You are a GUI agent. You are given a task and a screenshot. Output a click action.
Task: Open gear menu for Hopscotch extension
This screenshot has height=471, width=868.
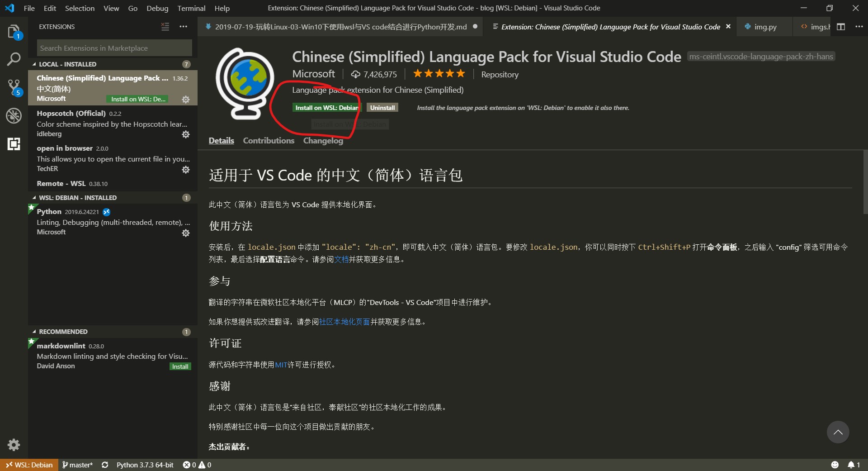click(186, 134)
